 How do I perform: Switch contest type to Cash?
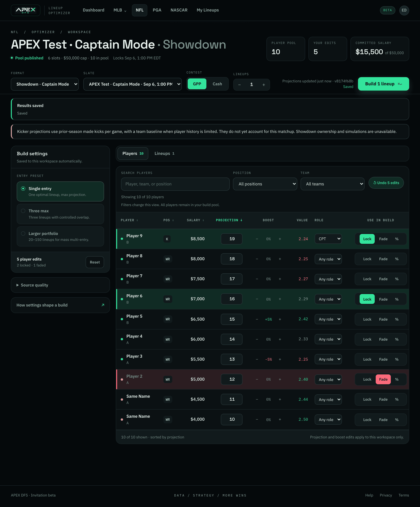[x=217, y=84]
